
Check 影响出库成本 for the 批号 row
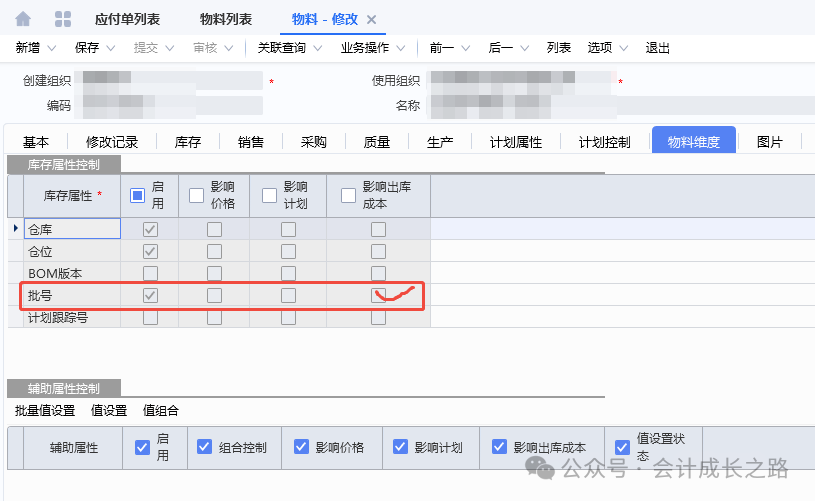378,295
